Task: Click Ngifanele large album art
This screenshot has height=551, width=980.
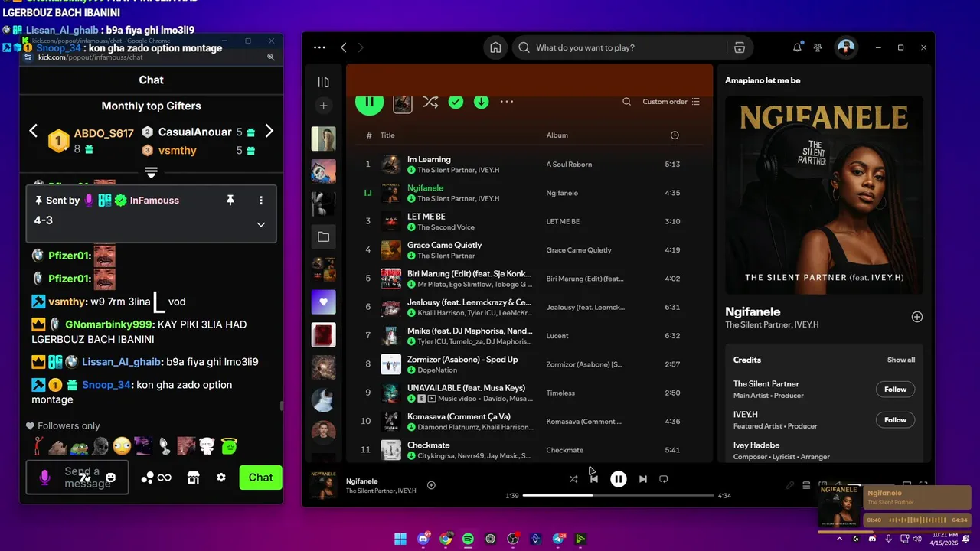Action: (824, 195)
